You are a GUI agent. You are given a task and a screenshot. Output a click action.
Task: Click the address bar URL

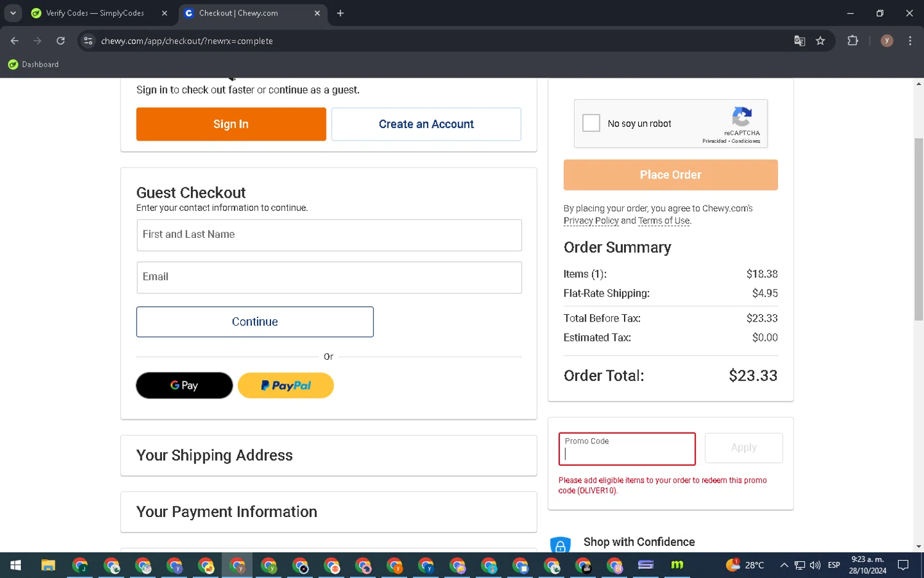(x=187, y=41)
